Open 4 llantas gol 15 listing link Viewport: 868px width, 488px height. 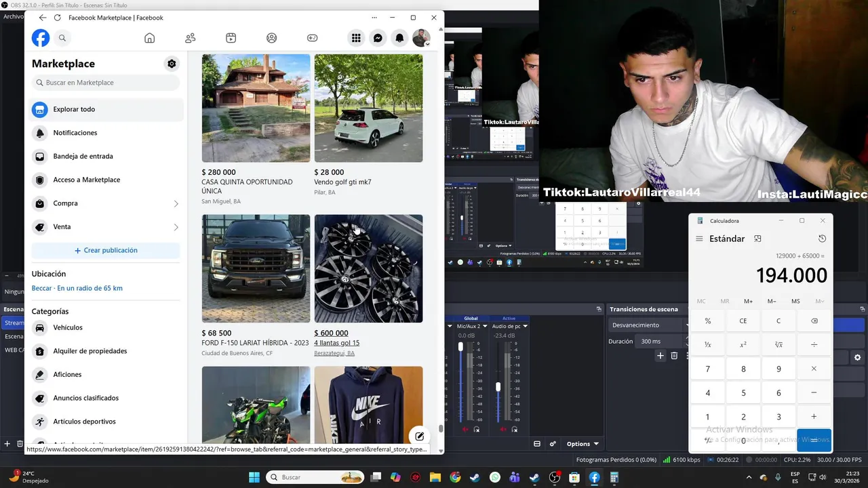click(x=336, y=343)
